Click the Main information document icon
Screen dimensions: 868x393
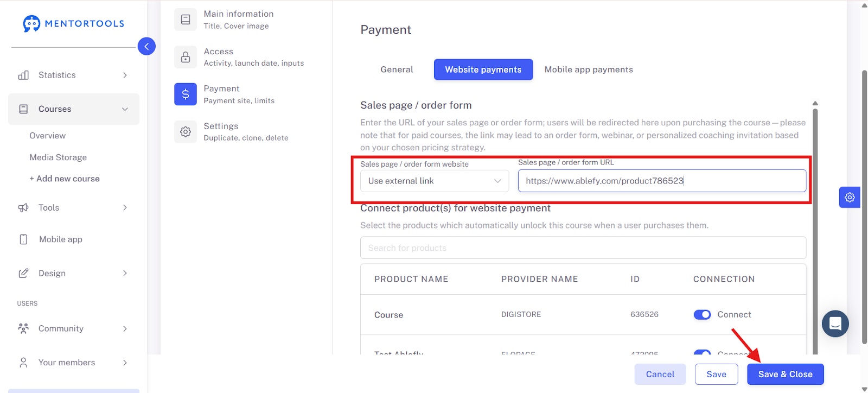[186, 20]
